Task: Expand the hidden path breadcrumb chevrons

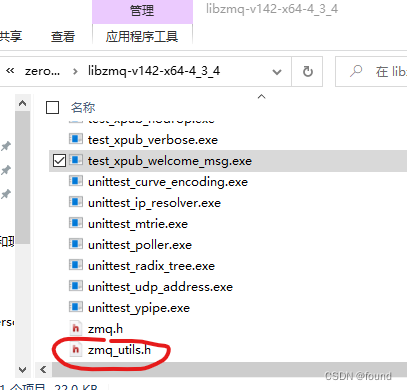Action: 10,71
